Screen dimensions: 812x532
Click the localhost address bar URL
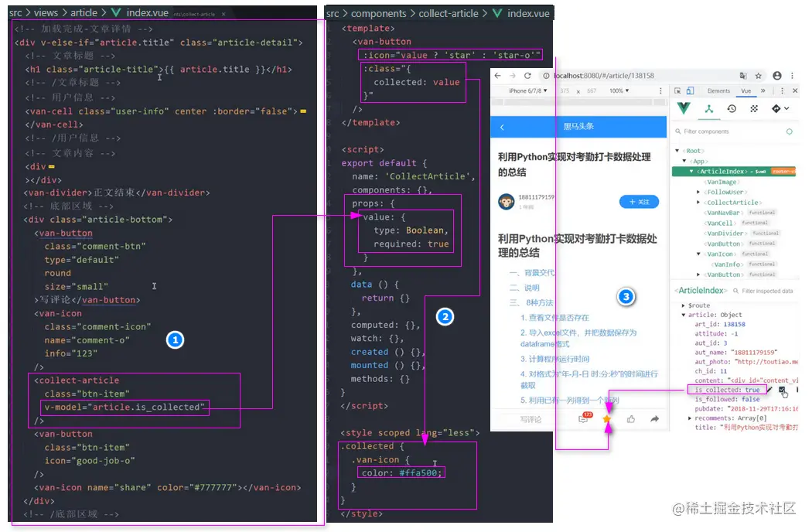pos(604,76)
